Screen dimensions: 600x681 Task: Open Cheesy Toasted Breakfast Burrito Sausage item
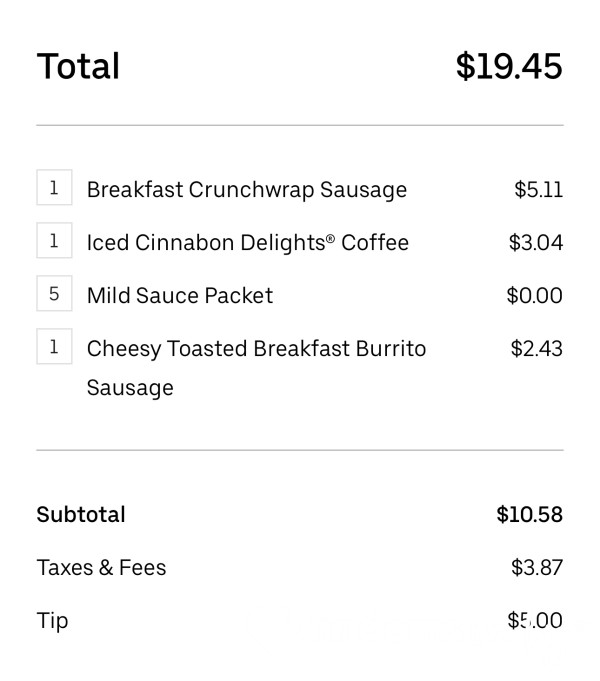click(256, 368)
